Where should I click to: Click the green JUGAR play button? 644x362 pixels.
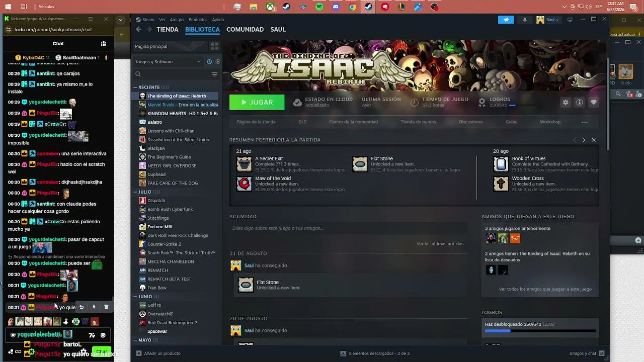pos(257,102)
